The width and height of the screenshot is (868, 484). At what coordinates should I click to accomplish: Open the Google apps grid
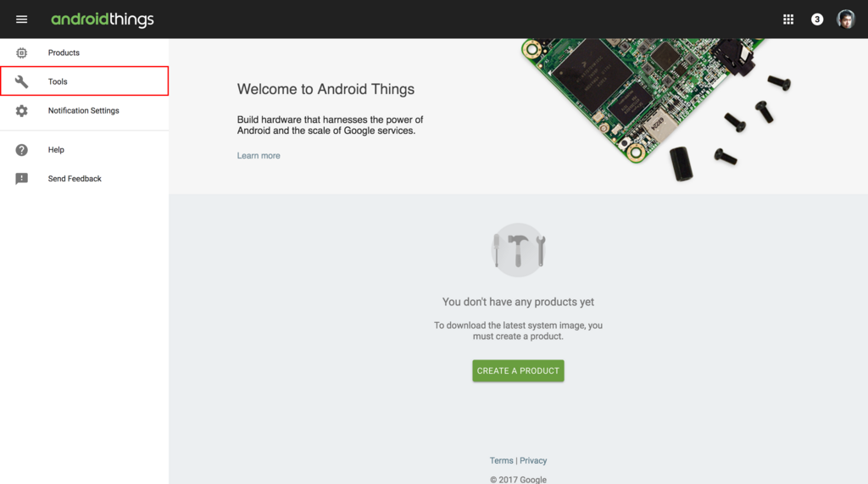pyautogui.click(x=788, y=19)
